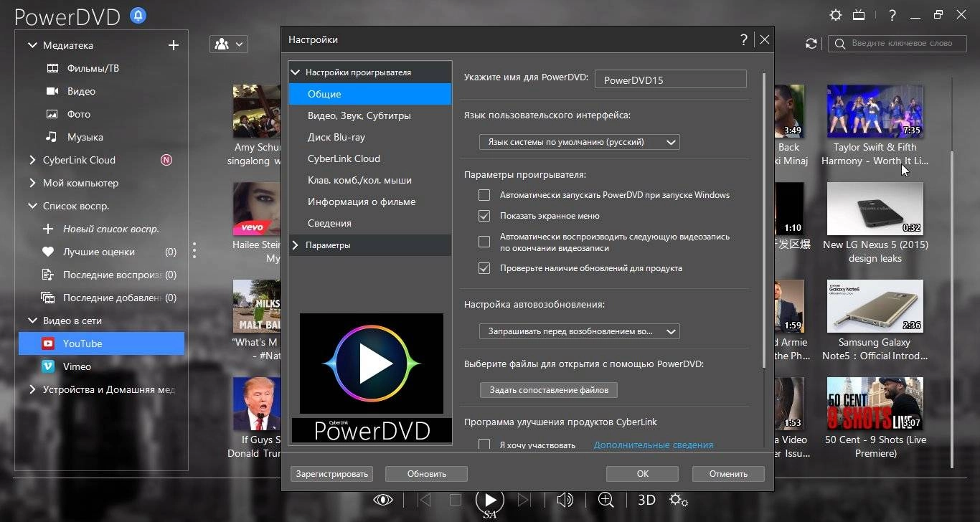Click the refresh icon beside search box
Viewport: 980px width, 522px height.
811,44
